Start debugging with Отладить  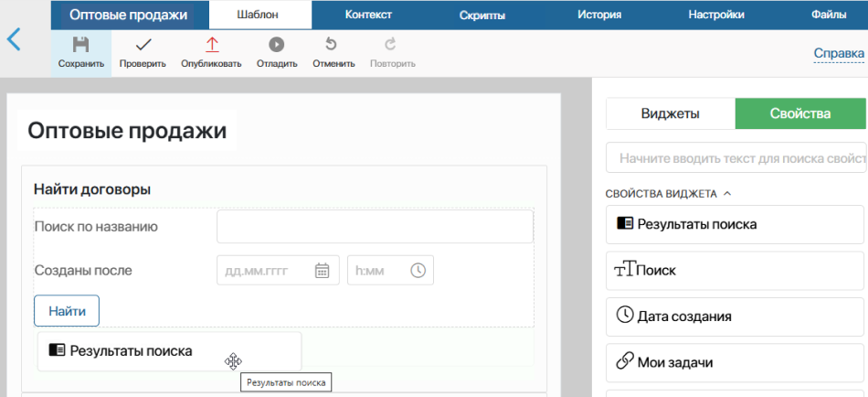pos(277,53)
